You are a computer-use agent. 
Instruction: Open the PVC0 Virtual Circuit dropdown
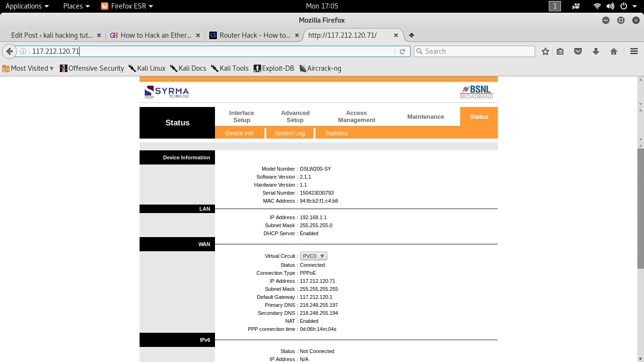pyautogui.click(x=313, y=255)
